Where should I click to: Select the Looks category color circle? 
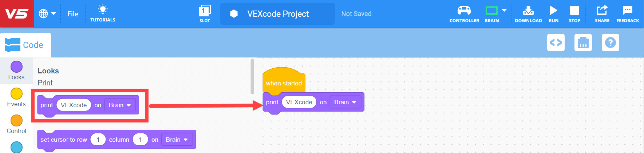point(16,67)
